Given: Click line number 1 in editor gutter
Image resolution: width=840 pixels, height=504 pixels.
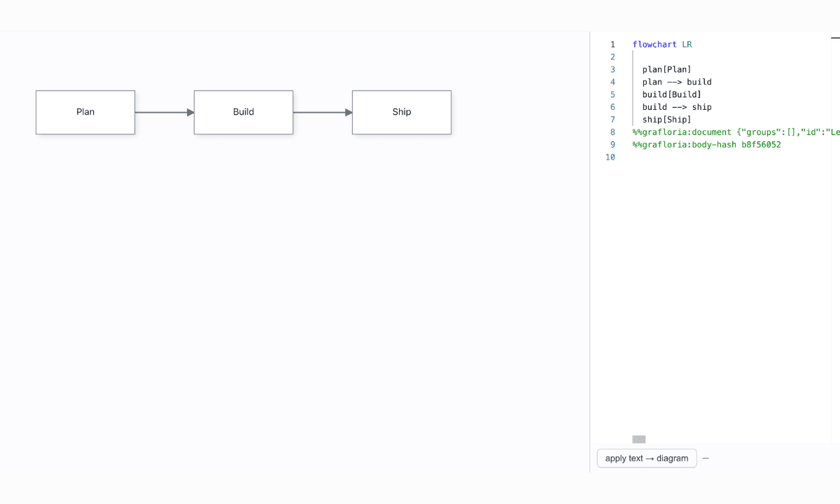Looking at the screenshot, I should [x=612, y=44].
